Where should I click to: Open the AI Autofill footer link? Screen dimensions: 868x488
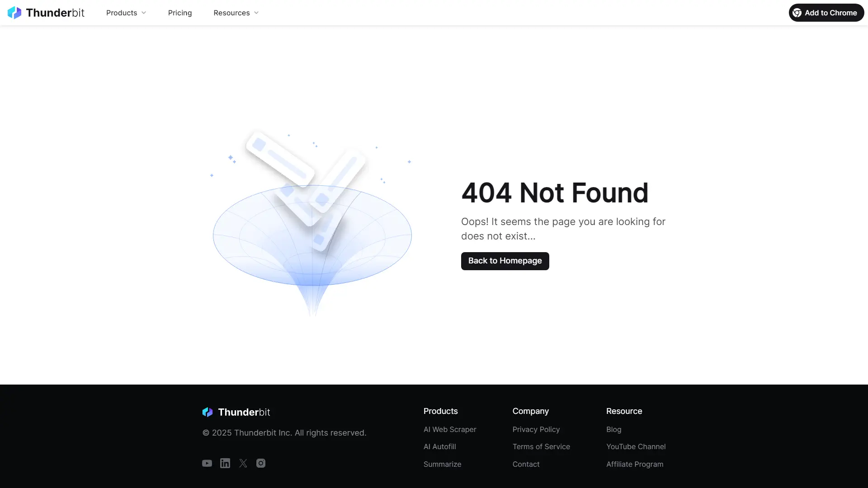440,446
